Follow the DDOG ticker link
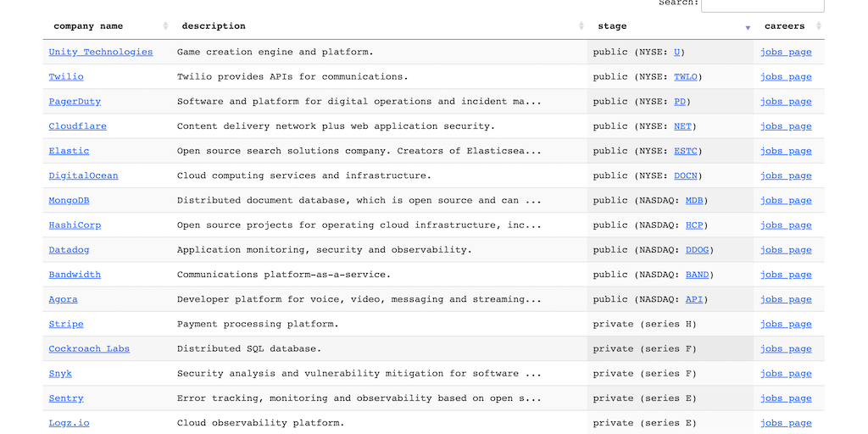Viewport: 868px width, 434px height. [x=697, y=250]
